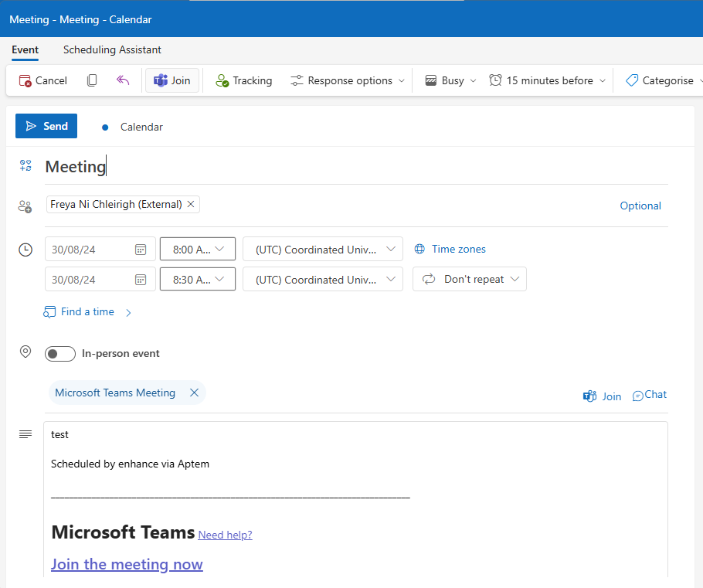This screenshot has width=703, height=588.
Task: Remove attendee Freya Ni Chleirigh
Action: pyautogui.click(x=191, y=204)
